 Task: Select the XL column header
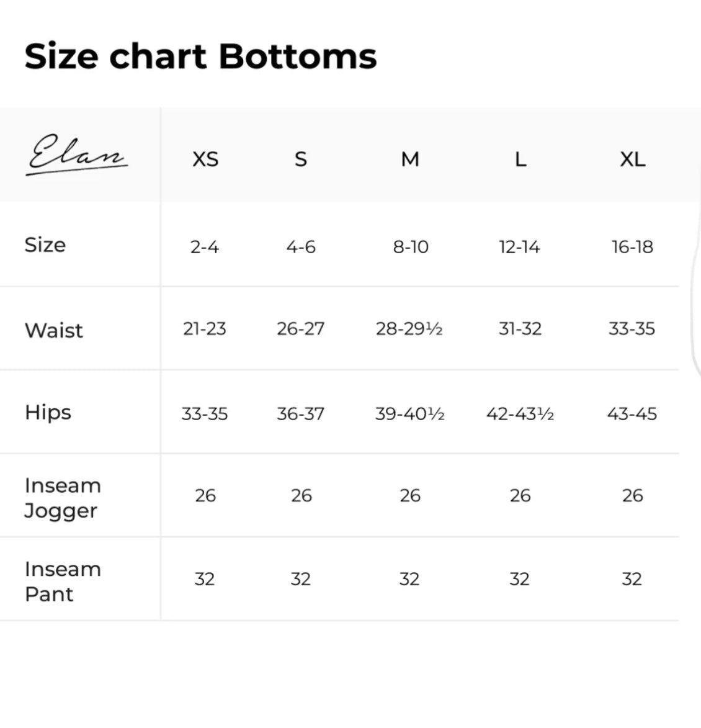[x=632, y=160]
